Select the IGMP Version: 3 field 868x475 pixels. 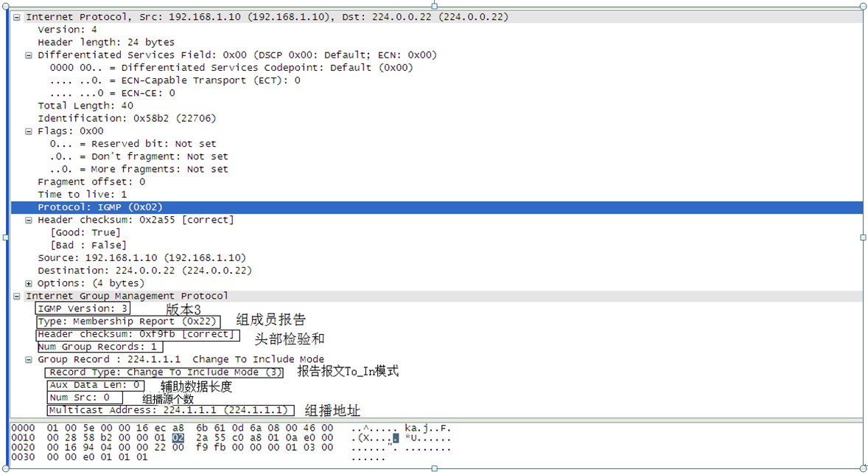tap(83, 308)
